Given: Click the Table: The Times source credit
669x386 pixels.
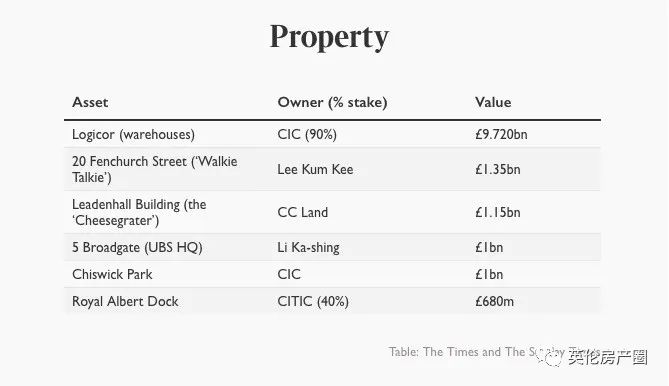Looking at the screenshot, I should click(495, 352).
